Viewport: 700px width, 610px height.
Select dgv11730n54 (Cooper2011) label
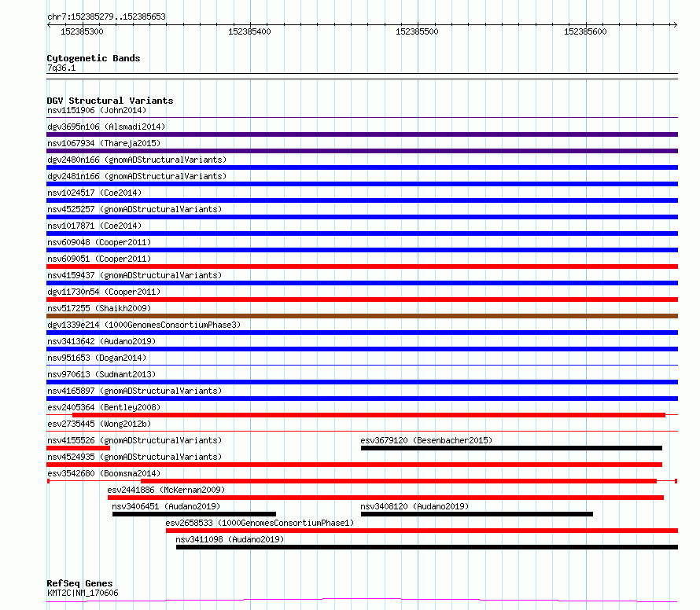pyautogui.click(x=104, y=292)
